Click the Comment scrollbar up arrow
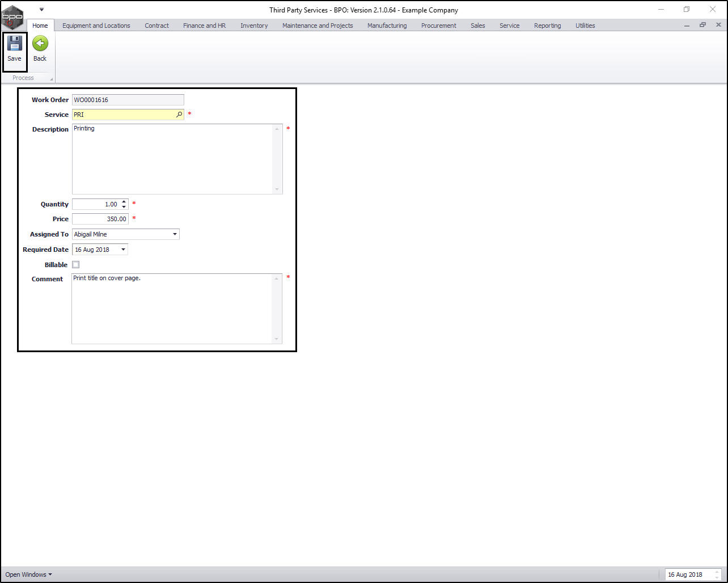This screenshot has width=728, height=583. point(277,279)
